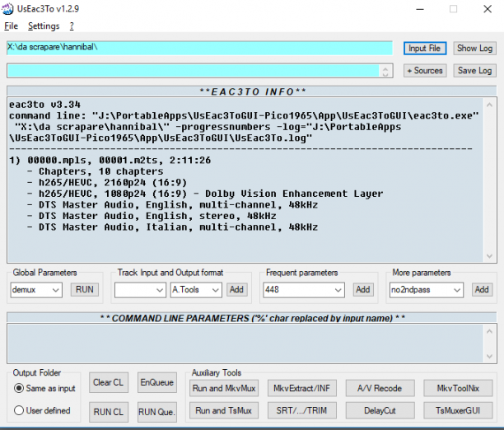Open the File menu
Image resolution: width=504 pixels, height=430 pixels.
pyautogui.click(x=11, y=26)
